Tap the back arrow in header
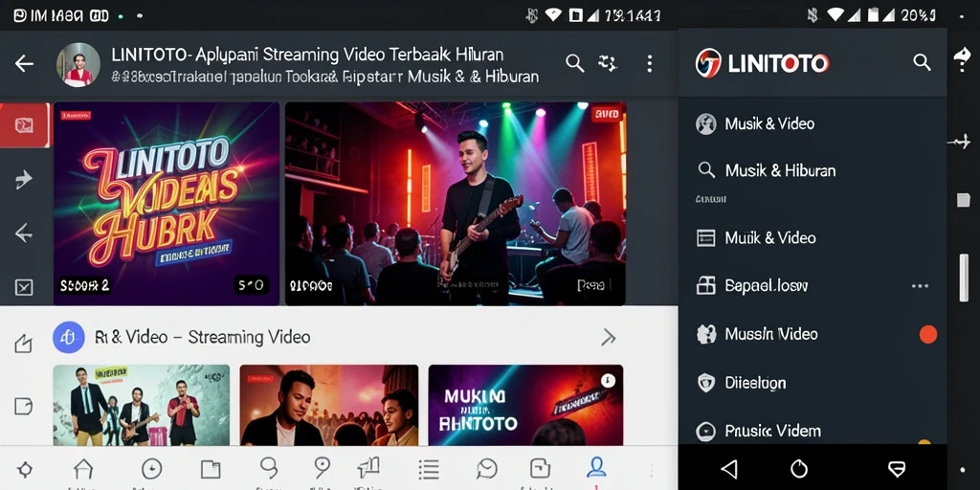 coord(24,63)
